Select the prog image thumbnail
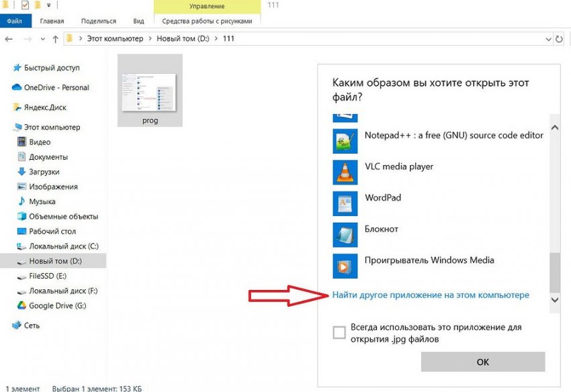Image resolution: width=571 pixels, height=392 pixels. point(149,91)
